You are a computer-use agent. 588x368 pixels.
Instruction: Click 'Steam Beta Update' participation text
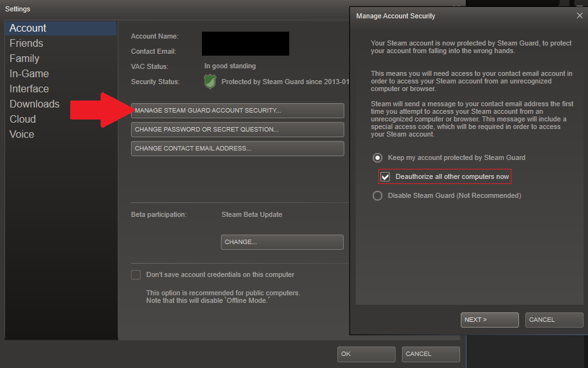point(252,215)
